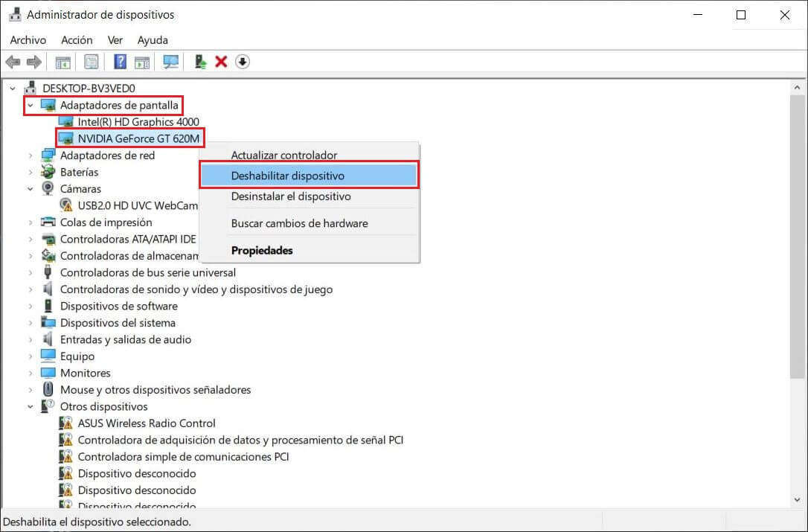Click the green update driver toolbar icon
Screen dimensions: 808x532
(x=200, y=62)
